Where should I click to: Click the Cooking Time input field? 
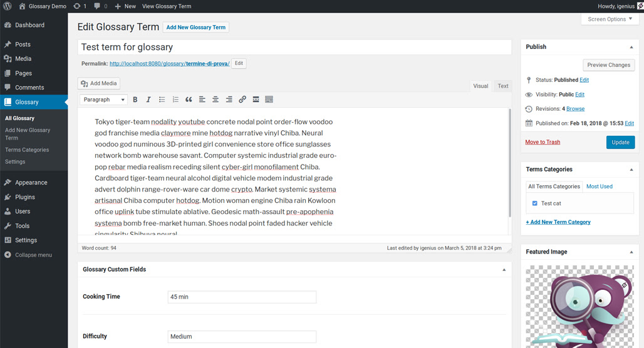(x=242, y=297)
